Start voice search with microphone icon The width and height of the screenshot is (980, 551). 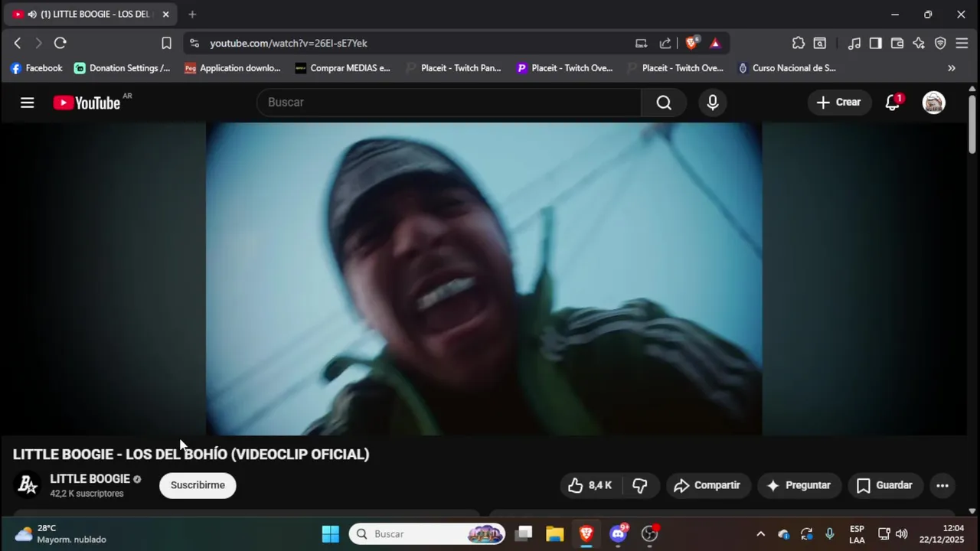pos(713,103)
